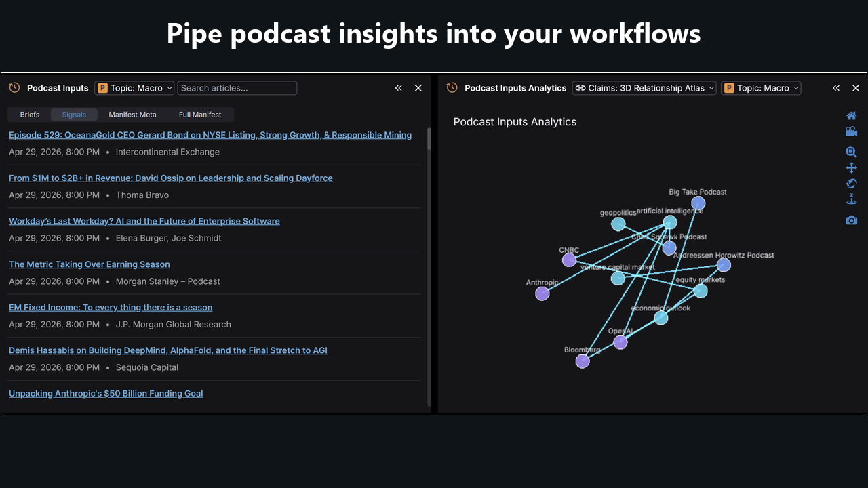Viewport: 868px width, 488px height.
Task: Open the EM Fixed Income: To every thing link
Action: [x=111, y=308]
